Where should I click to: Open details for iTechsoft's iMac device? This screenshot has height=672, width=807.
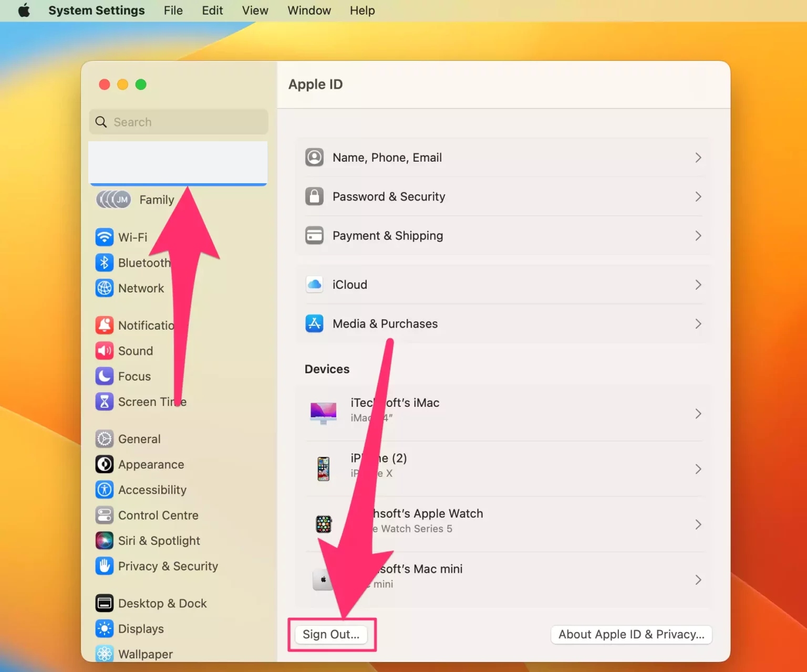pos(503,413)
